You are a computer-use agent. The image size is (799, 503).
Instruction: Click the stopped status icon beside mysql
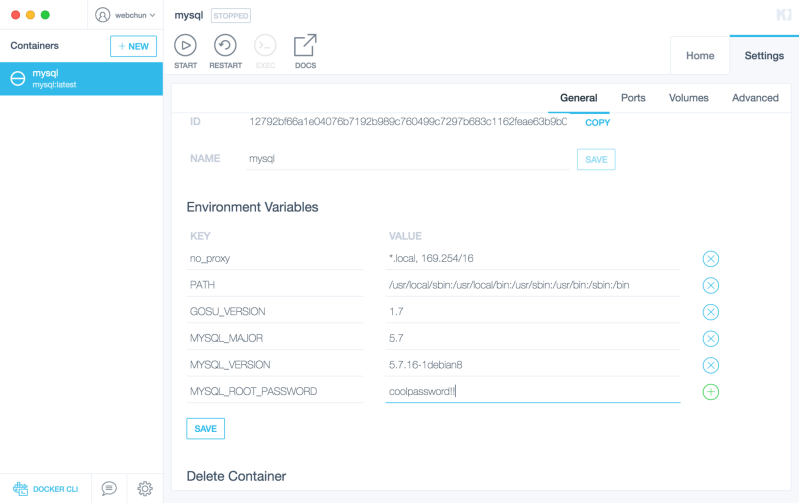[x=18, y=78]
